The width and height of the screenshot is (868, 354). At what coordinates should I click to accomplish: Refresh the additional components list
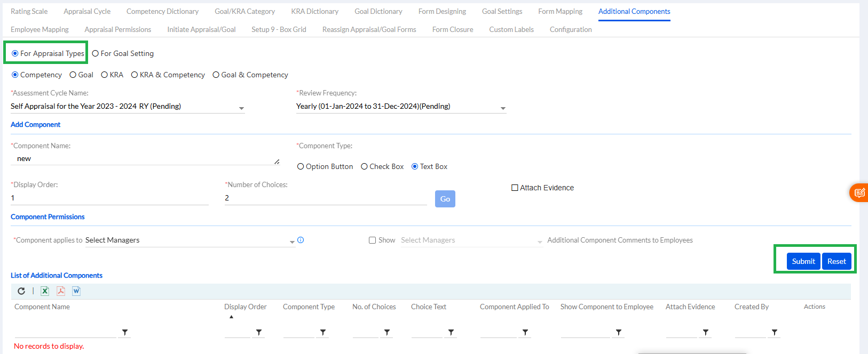click(x=21, y=291)
